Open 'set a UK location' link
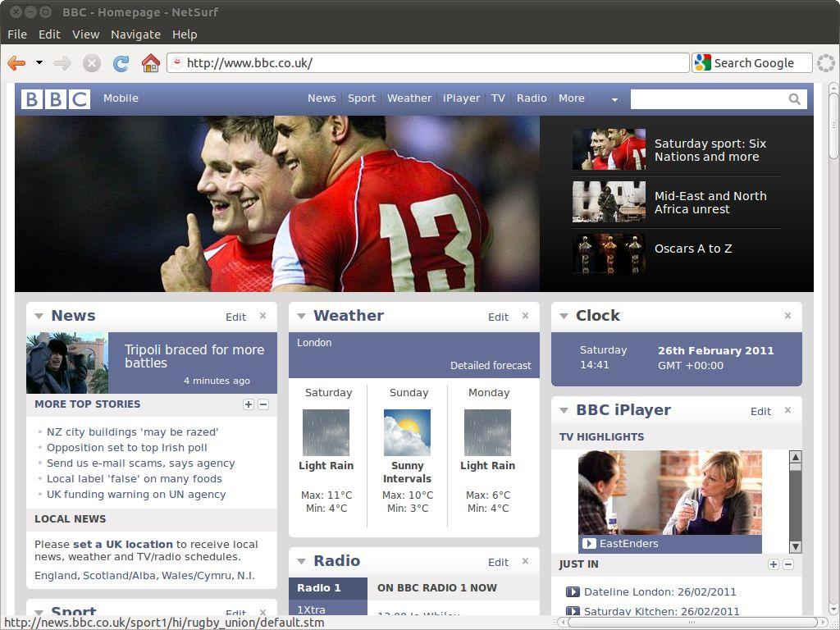This screenshot has height=630, width=840. pos(123,545)
